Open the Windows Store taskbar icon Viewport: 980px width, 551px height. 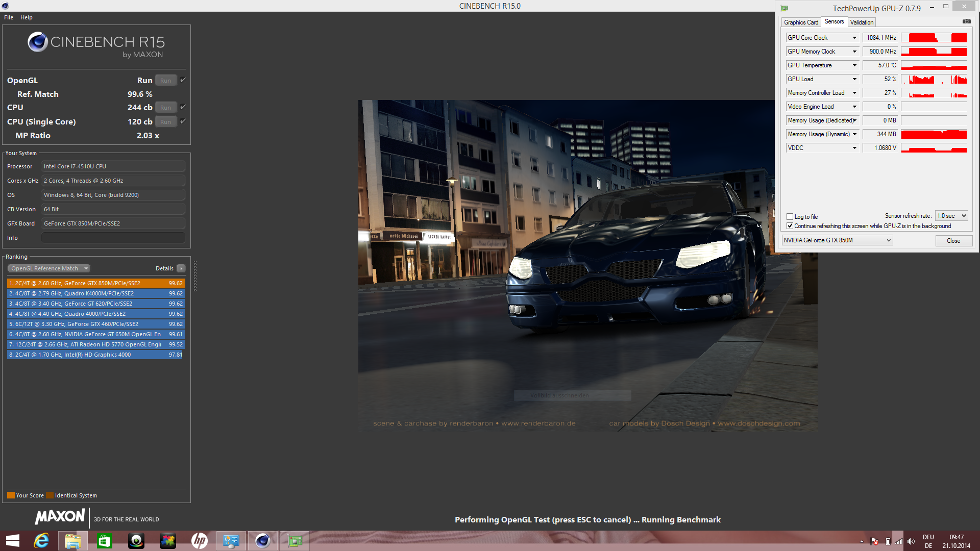point(104,541)
